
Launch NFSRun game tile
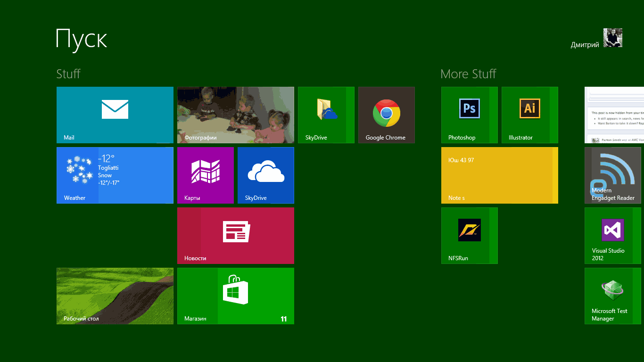[470, 236]
